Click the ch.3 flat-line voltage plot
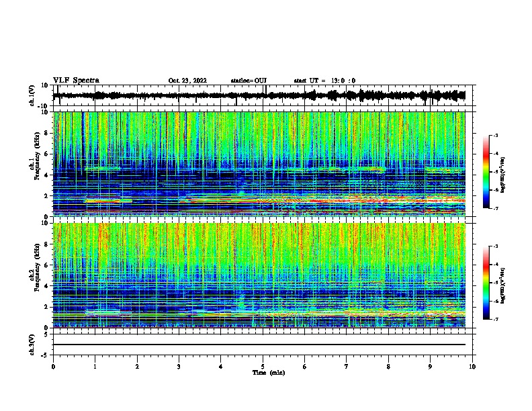Image resolution: width=532 pixels, height=411 pixels. (x=263, y=345)
